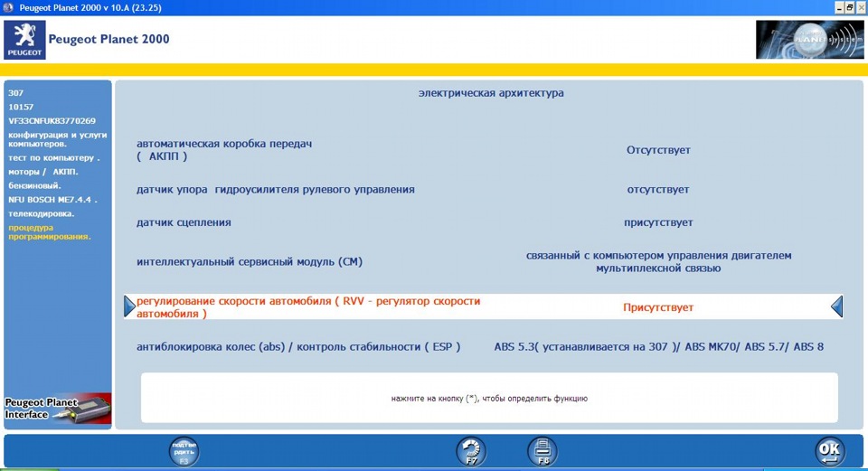Image resolution: width=868 pixels, height=471 pixels.
Task: Click the Planet System logo image
Action: tap(809, 40)
